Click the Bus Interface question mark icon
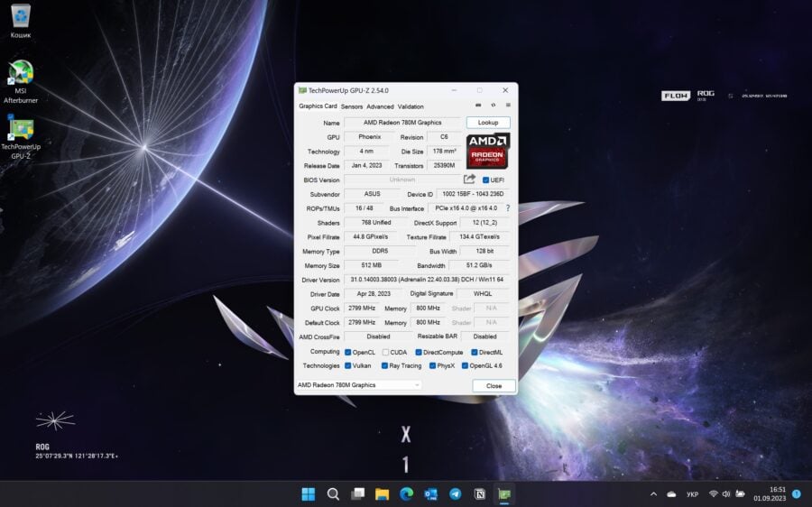Viewport: 812px width, 507px height. tap(507, 208)
